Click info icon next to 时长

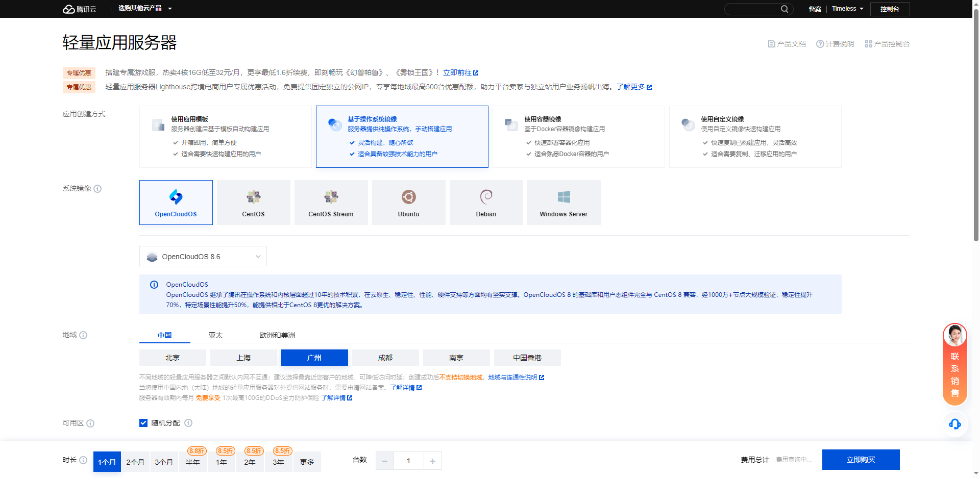click(83, 460)
